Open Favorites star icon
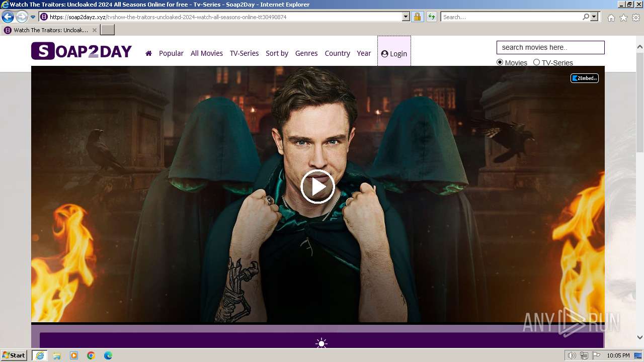This screenshot has height=362, width=644. [623, 18]
